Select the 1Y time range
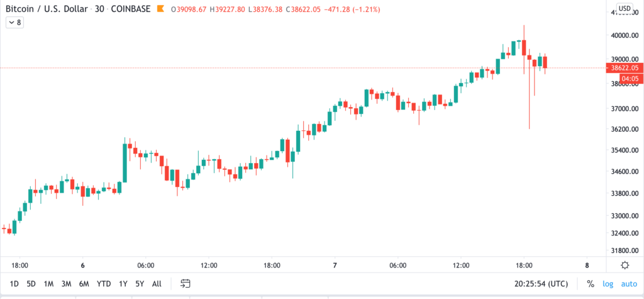This screenshot has width=644, height=299. [123, 283]
